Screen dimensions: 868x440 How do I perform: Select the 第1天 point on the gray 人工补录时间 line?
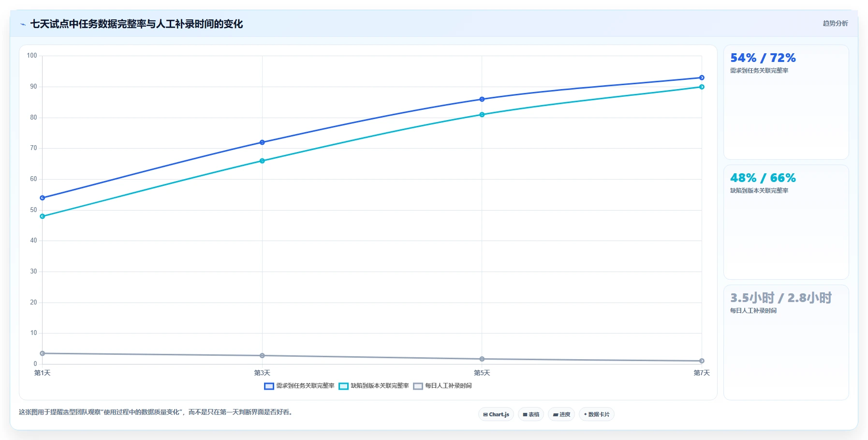[43, 353]
